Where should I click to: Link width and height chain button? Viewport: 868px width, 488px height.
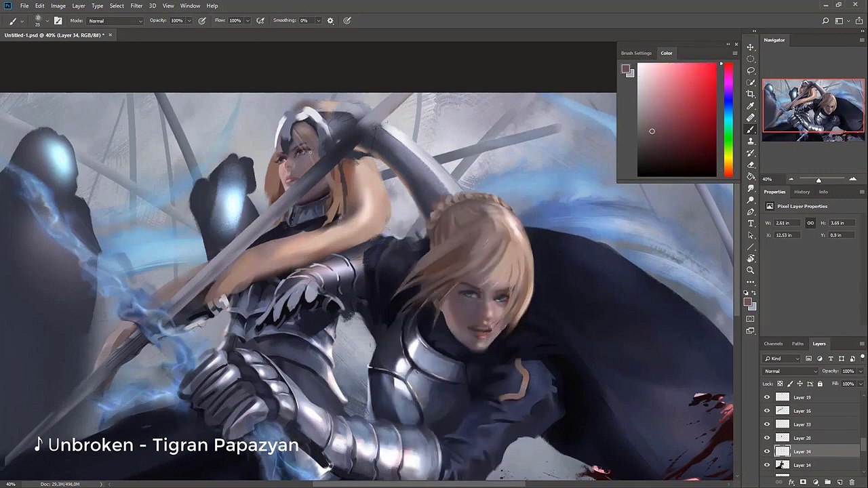click(810, 223)
